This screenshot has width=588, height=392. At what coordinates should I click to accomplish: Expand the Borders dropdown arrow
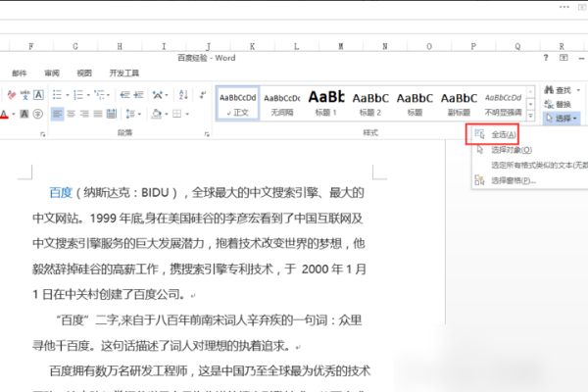coord(187,114)
